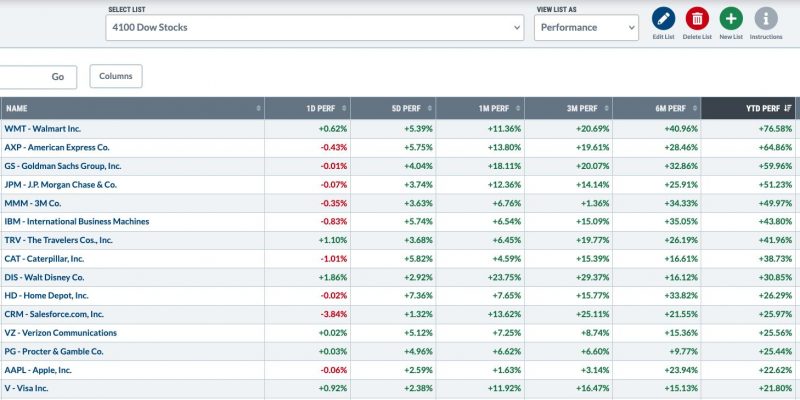Open CAT - Caterpillar, Inc. link

coord(44,259)
